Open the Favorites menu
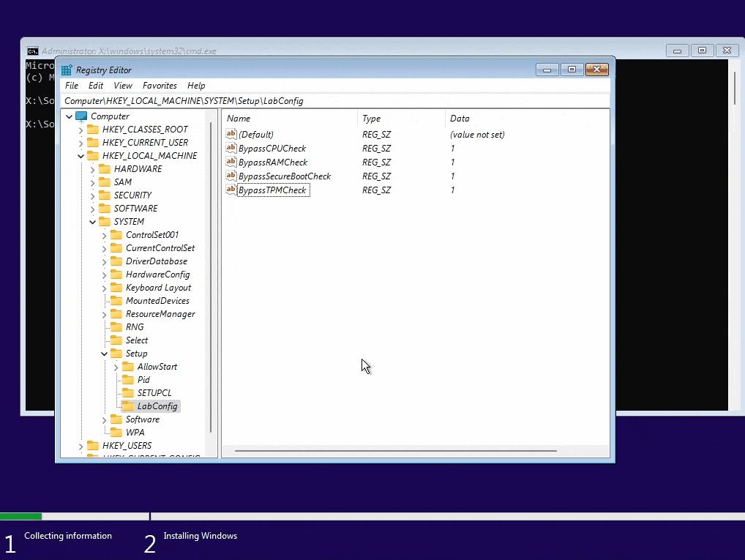Image resolution: width=745 pixels, height=560 pixels. 160,86
